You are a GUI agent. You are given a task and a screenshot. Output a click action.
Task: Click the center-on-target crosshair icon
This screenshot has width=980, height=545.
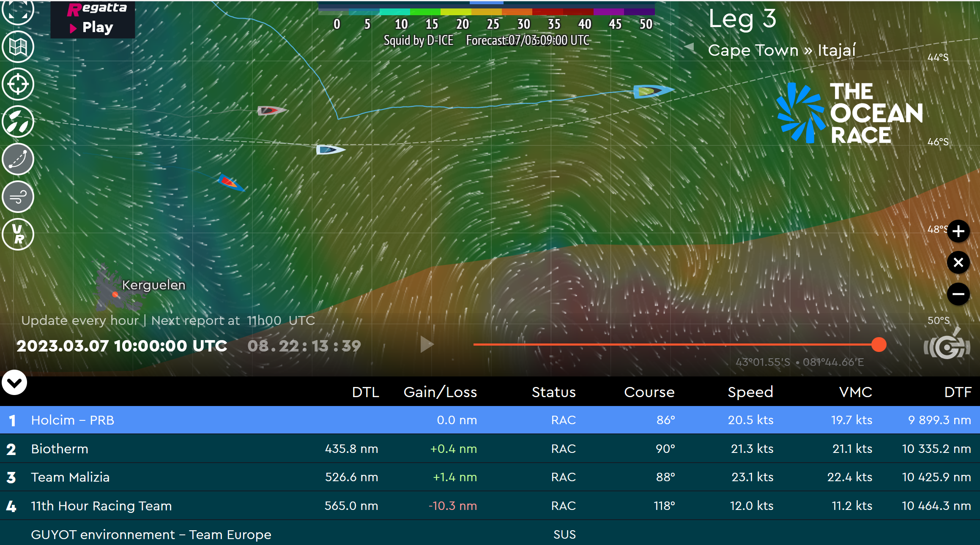point(18,84)
